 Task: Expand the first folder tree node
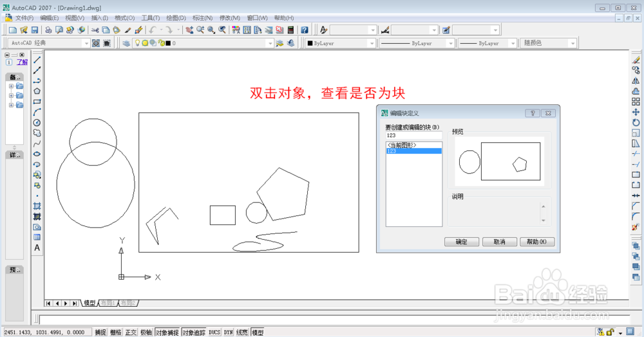click(11, 86)
